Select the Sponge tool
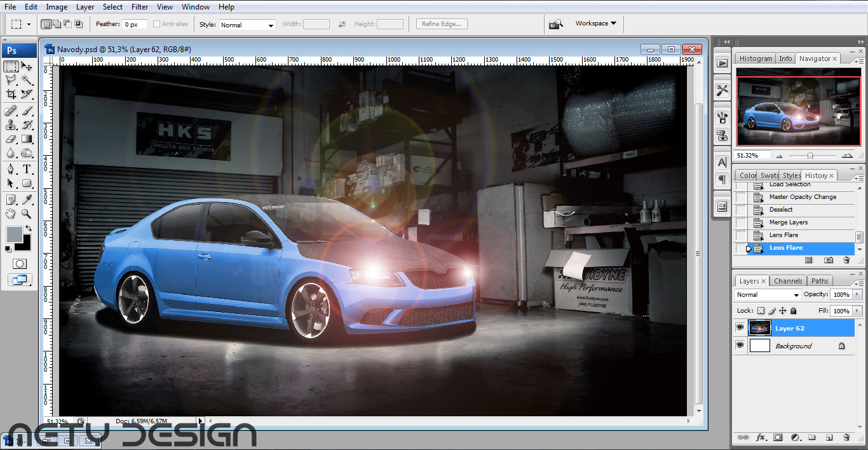 tap(27, 153)
